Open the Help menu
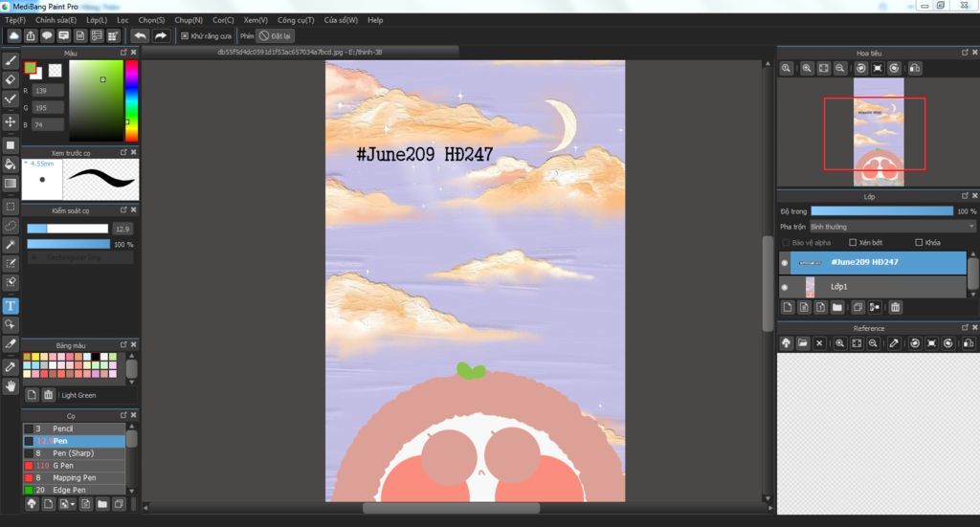Image resolution: width=980 pixels, height=527 pixels. (x=375, y=20)
